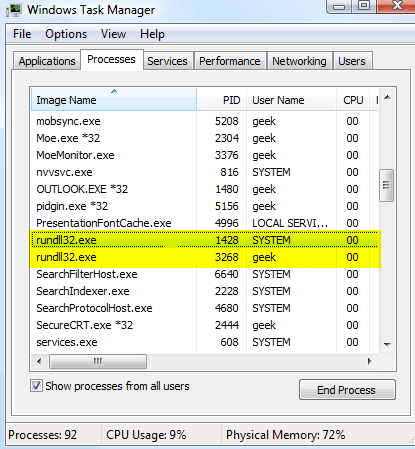Click the Task Manager title bar icon
Image resolution: width=415 pixels, height=449 pixels.
coord(14,10)
